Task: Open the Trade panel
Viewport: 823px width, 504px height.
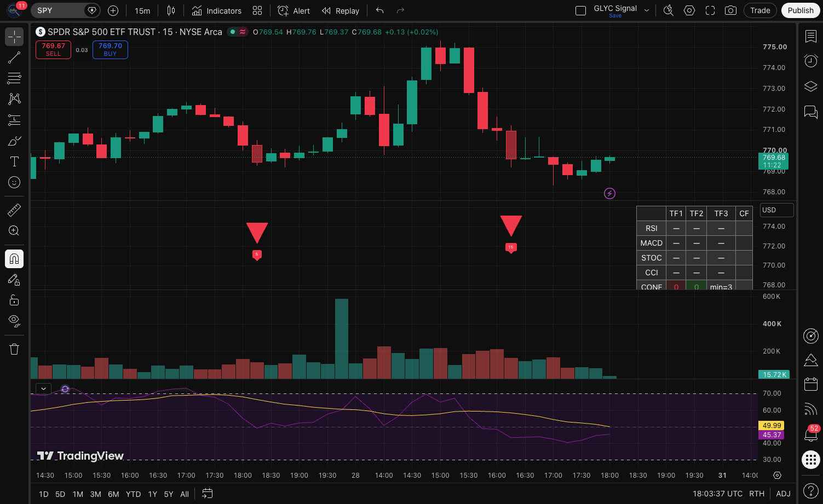Action: click(x=760, y=10)
